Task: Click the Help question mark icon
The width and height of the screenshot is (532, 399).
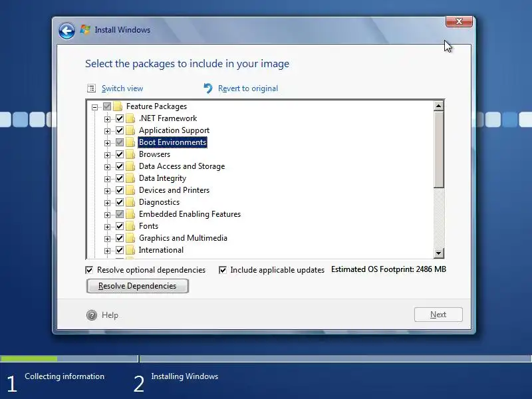Action: click(92, 315)
